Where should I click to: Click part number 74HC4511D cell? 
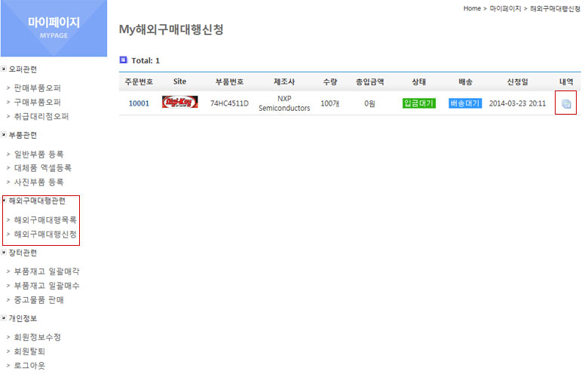click(229, 103)
